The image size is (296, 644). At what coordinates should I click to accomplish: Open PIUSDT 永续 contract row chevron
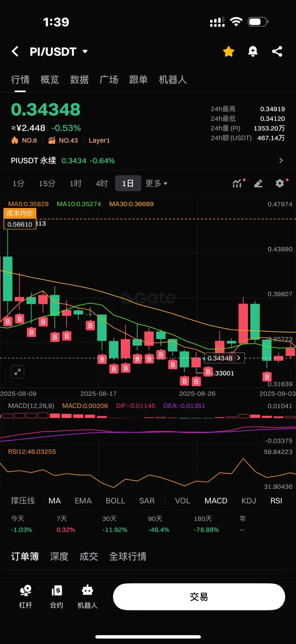click(281, 161)
